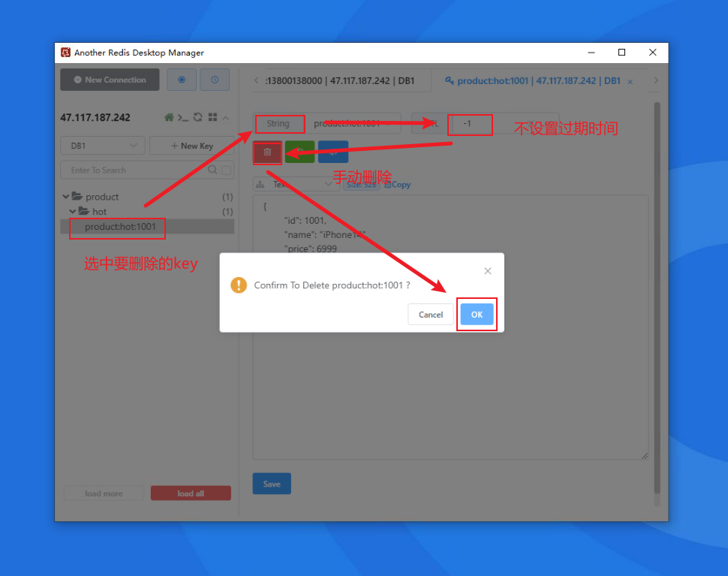Click the right panel vertical scrollbar
The width and height of the screenshot is (728, 576).
click(657, 297)
